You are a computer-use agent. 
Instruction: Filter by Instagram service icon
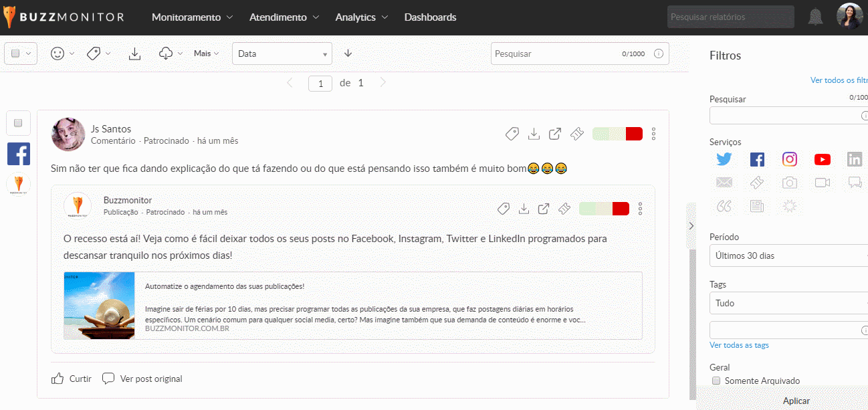[790, 159]
